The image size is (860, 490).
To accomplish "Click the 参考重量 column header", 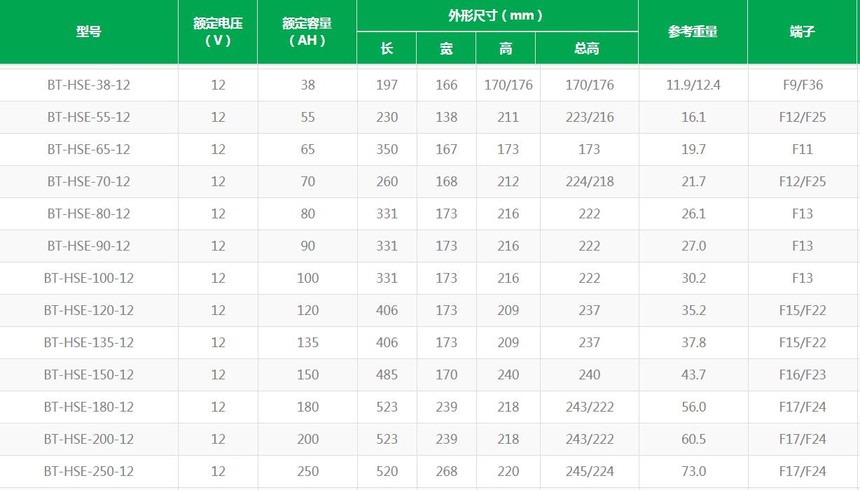I will click(693, 31).
